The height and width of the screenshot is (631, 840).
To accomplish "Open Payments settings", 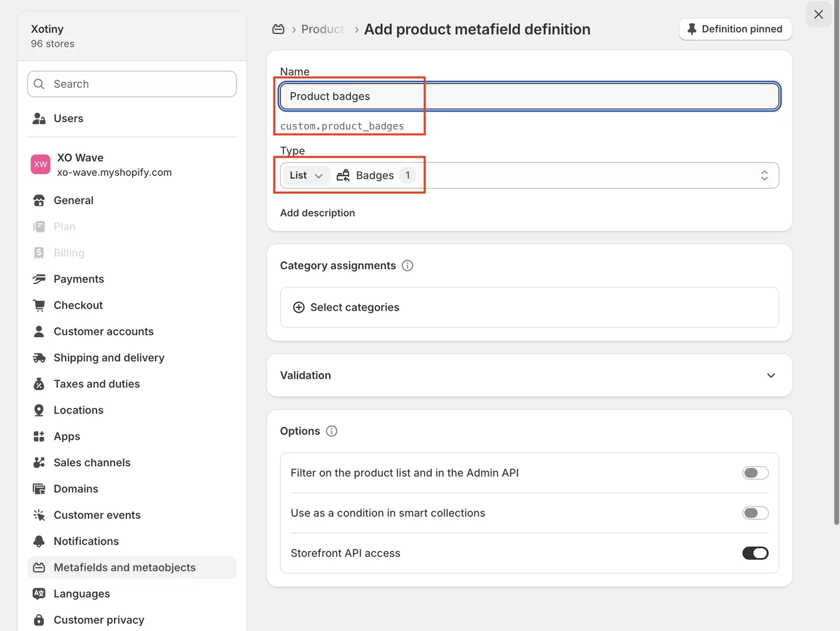I will coord(132,279).
